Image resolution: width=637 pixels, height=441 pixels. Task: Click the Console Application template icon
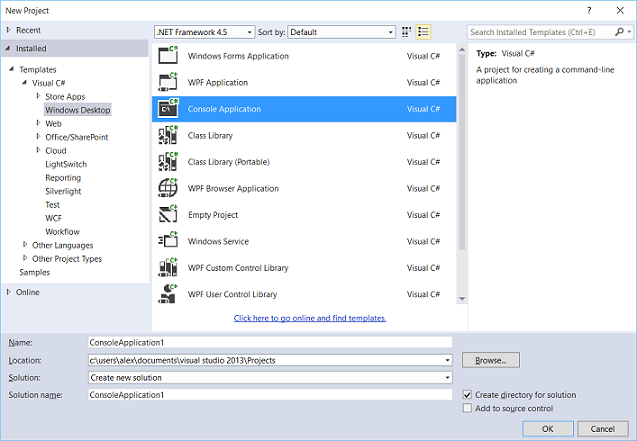point(168,109)
